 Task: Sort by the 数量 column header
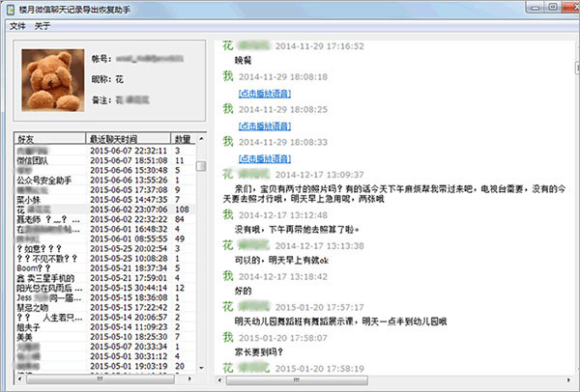coord(183,138)
